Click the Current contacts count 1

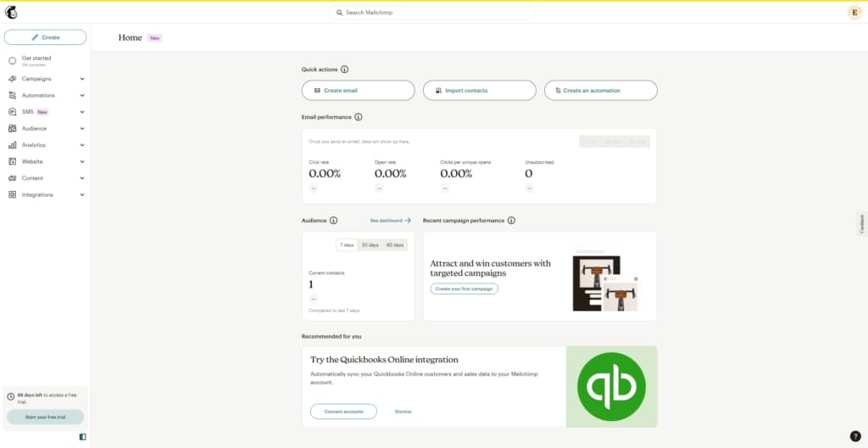[311, 284]
